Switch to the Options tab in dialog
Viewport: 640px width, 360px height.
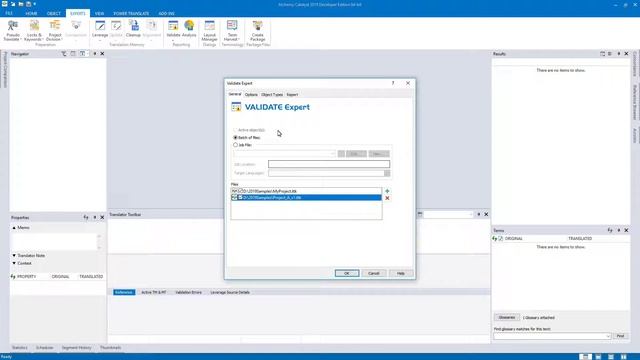click(x=251, y=95)
